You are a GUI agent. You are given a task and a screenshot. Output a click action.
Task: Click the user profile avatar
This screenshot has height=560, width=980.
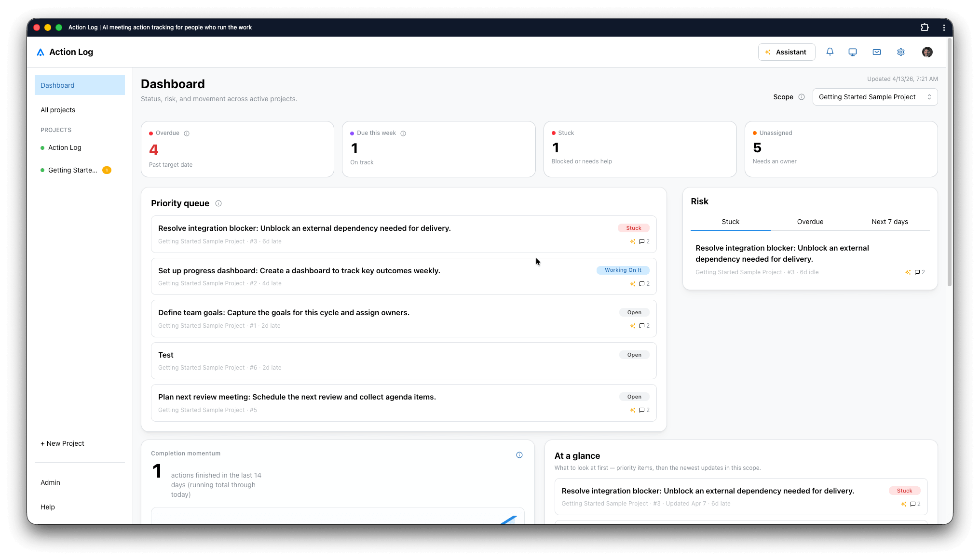(x=927, y=52)
